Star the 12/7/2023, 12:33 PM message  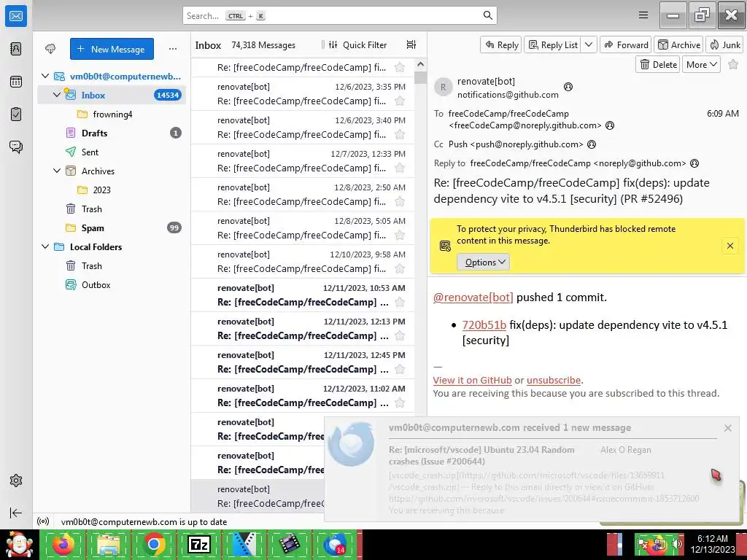[400, 168]
